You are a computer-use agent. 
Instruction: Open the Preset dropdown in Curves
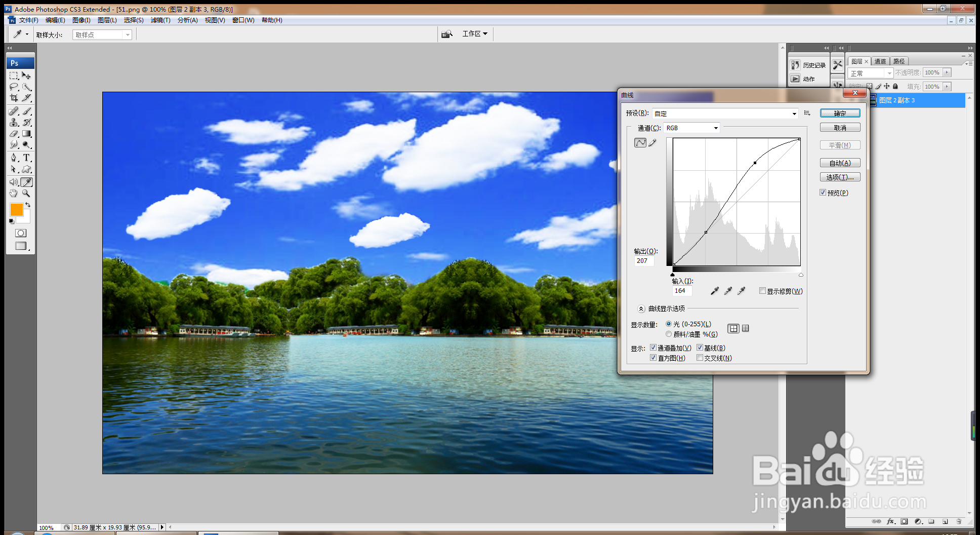(x=725, y=113)
